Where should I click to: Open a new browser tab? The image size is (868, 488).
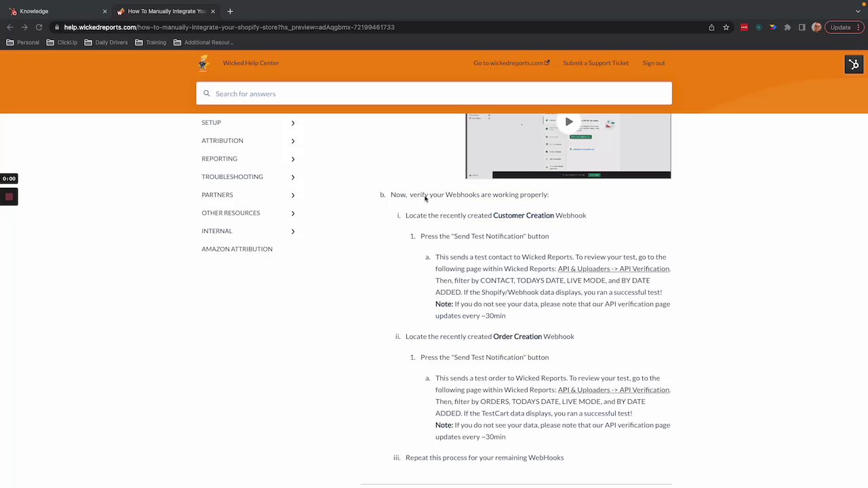coord(230,11)
